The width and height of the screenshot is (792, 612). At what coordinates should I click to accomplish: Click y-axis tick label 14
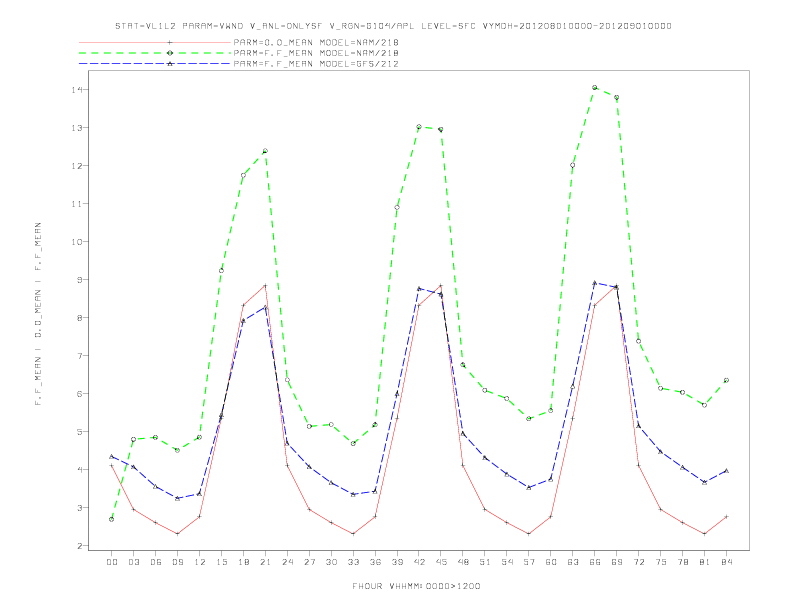click(x=77, y=90)
